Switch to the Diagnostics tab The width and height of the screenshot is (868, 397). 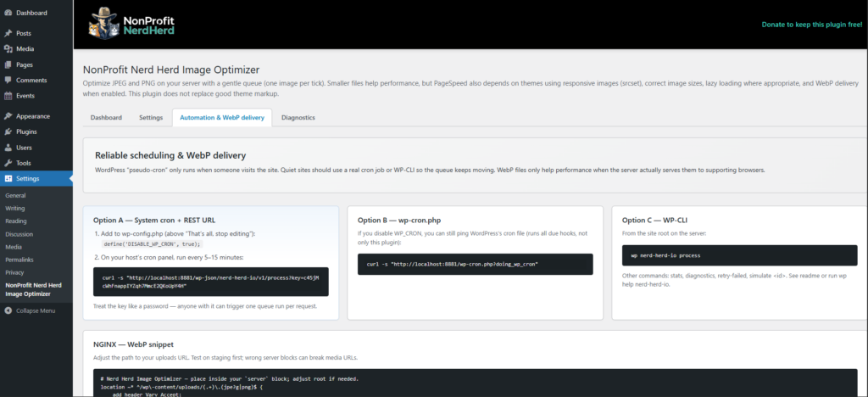pyautogui.click(x=298, y=118)
